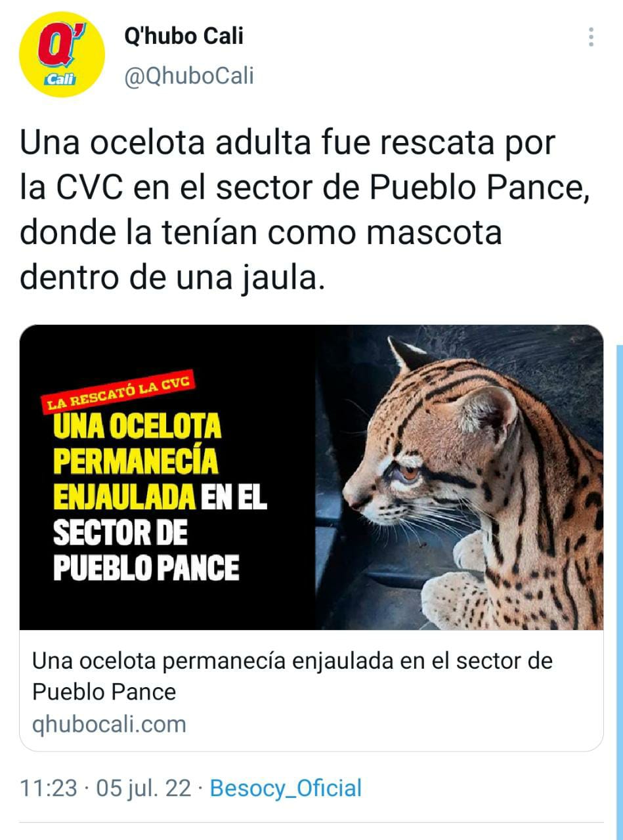Tap the 'Pueblo Pance' line of card title
The image size is (623, 840).
point(104,692)
